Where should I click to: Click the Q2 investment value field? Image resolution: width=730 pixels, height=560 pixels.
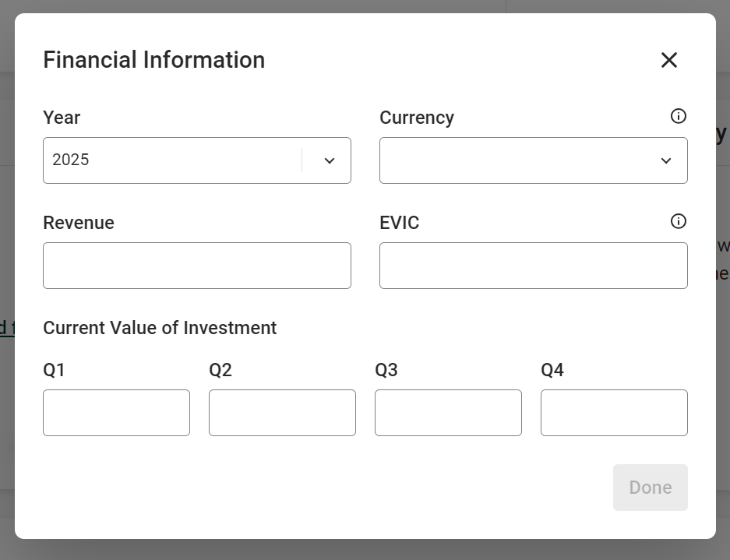pyautogui.click(x=282, y=413)
